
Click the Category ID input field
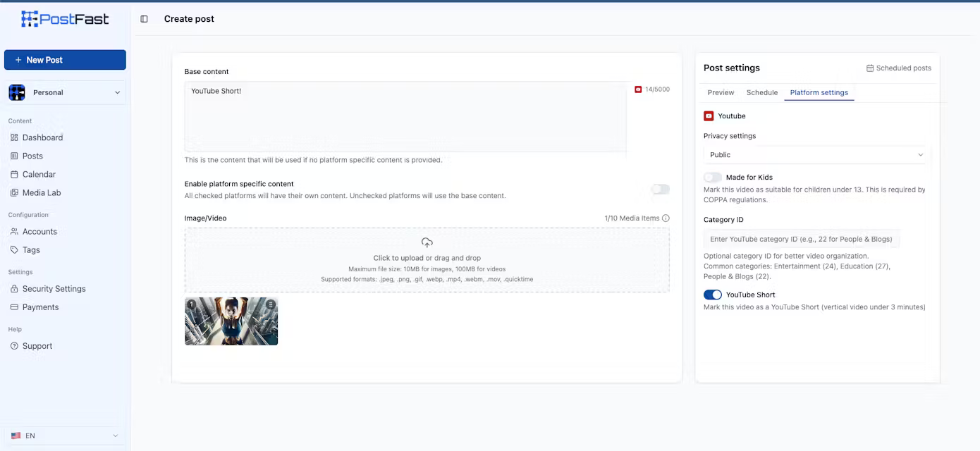tap(802, 239)
